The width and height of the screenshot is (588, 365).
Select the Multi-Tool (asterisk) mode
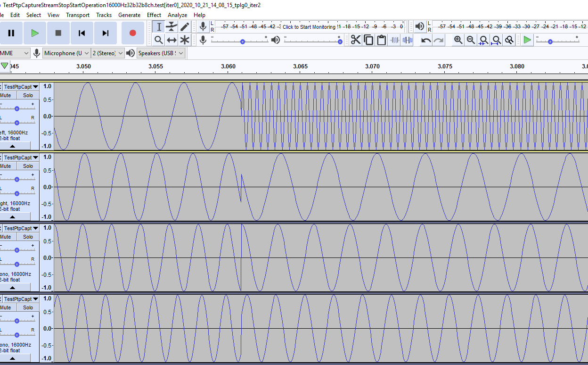[x=185, y=40]
